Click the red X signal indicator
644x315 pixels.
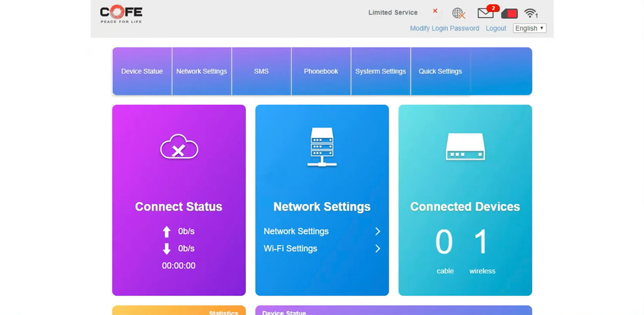[435, 11]
